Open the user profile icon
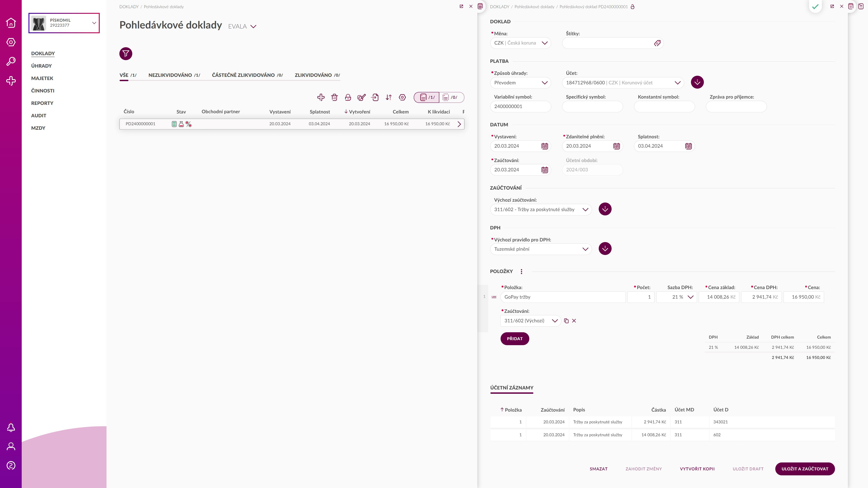 11,446
